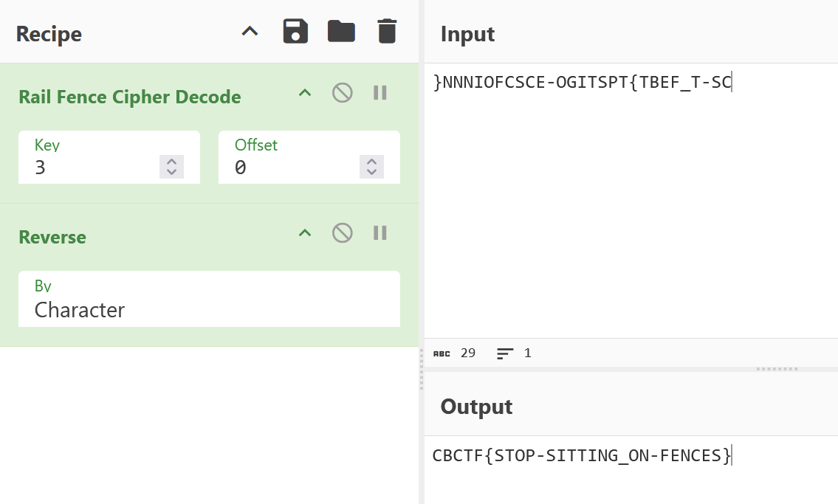Disable the Reverse operation

[342, 232]
